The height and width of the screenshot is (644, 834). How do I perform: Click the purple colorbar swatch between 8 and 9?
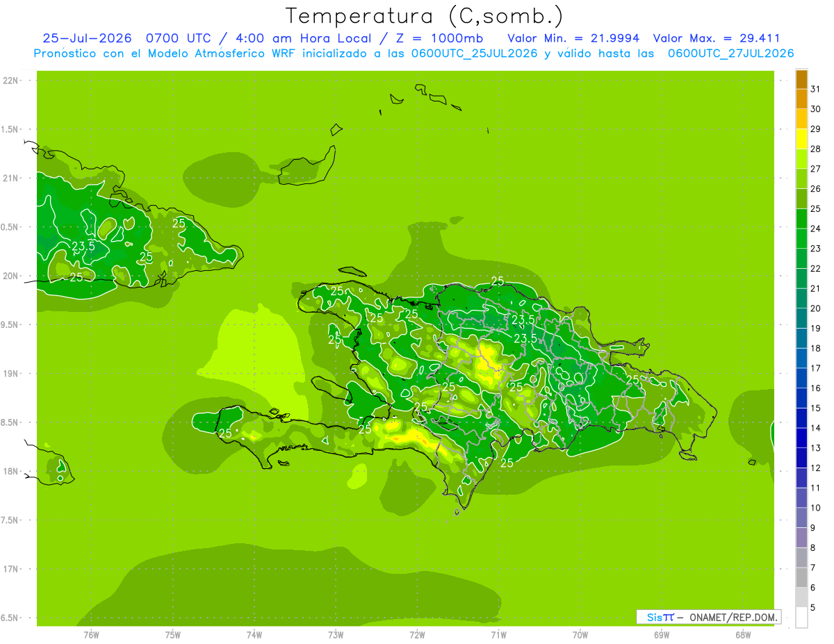[x=801, y=538]
